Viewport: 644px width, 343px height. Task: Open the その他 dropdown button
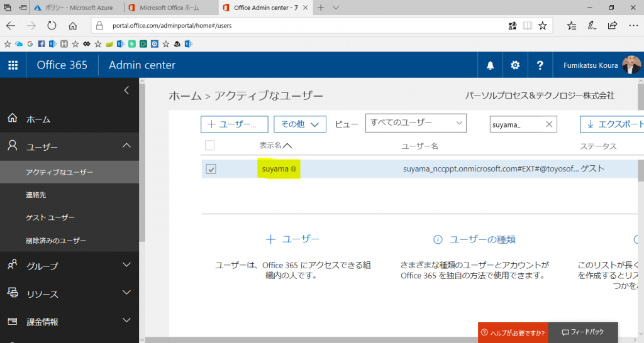click(300, 124)
